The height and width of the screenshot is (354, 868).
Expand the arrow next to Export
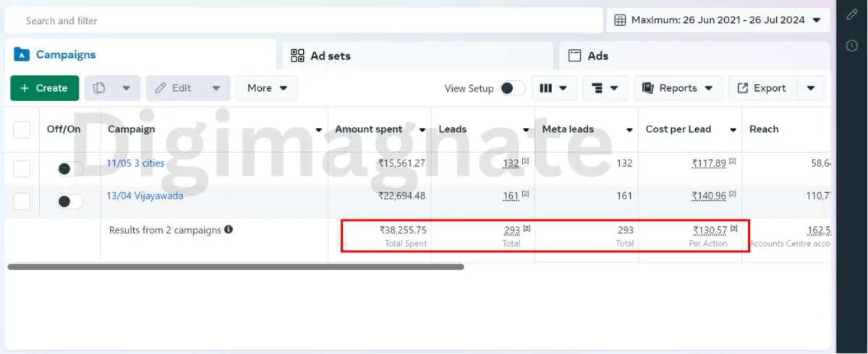(811, 88)
